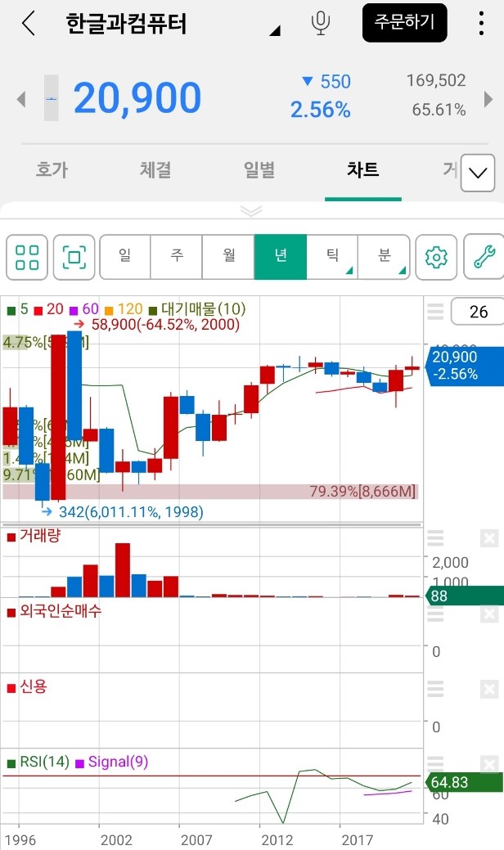Select the 월 monthly period

pos(229,257)
